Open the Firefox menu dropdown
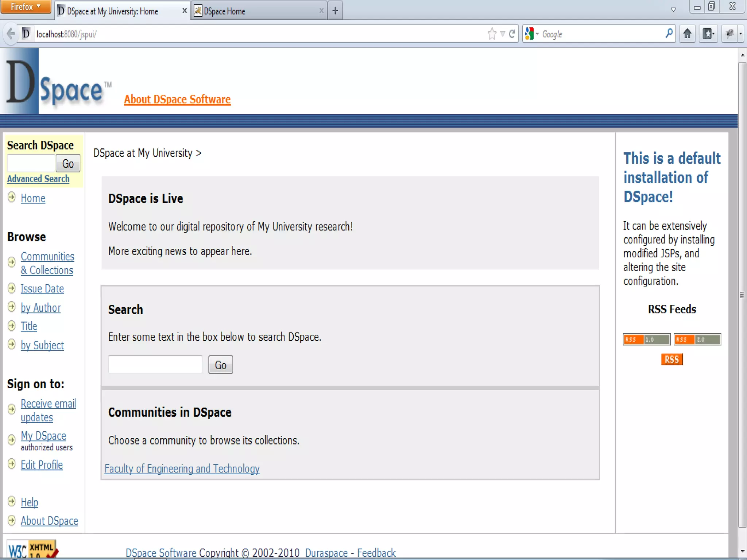 [x=26, y=7]
